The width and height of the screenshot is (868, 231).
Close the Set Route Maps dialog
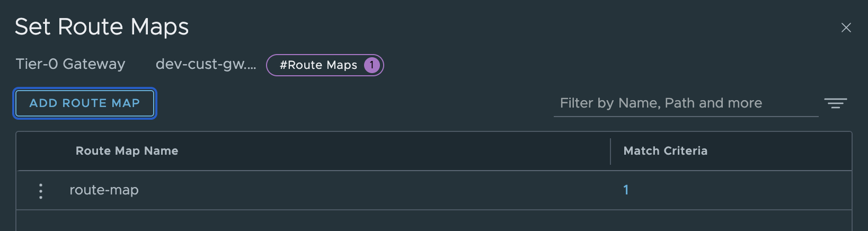point(846,28)
